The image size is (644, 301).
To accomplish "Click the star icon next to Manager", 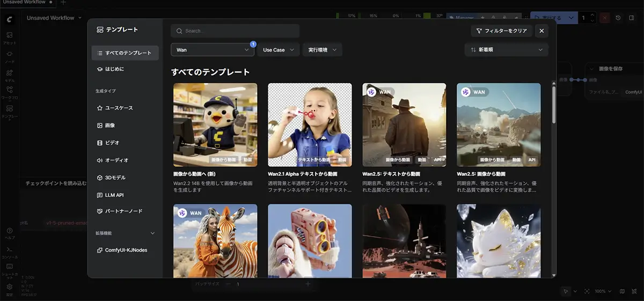I will pos(483,18).
